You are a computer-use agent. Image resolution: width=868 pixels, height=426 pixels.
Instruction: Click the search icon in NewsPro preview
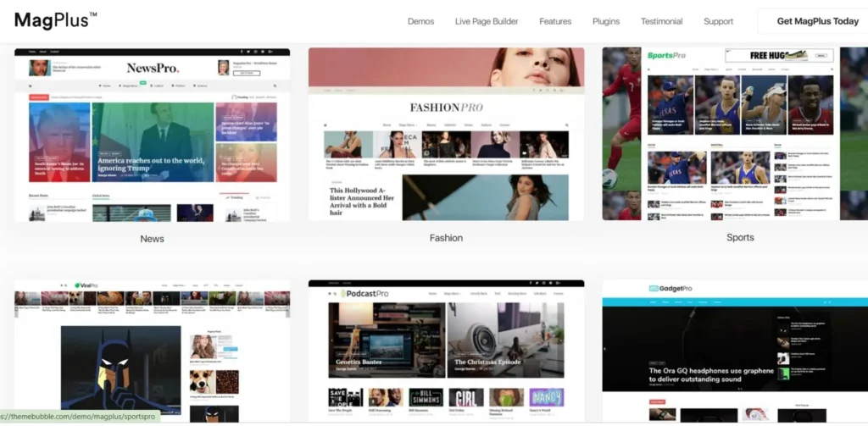[275, 86]
